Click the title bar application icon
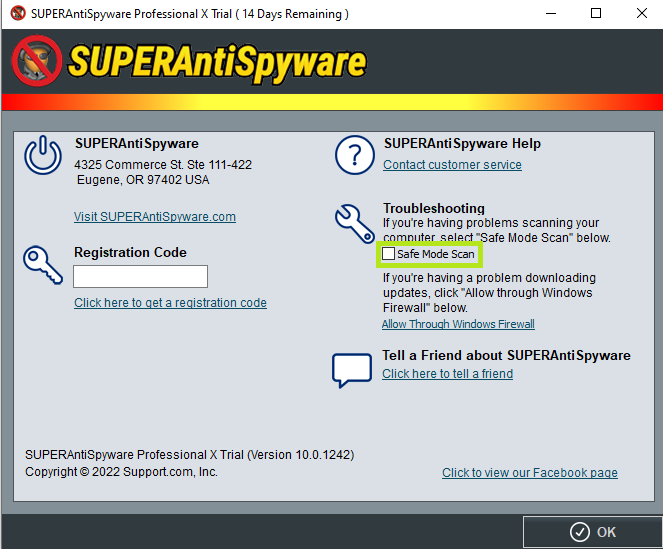663x549 pixels. pyautogui.click(x=18, y=14)
